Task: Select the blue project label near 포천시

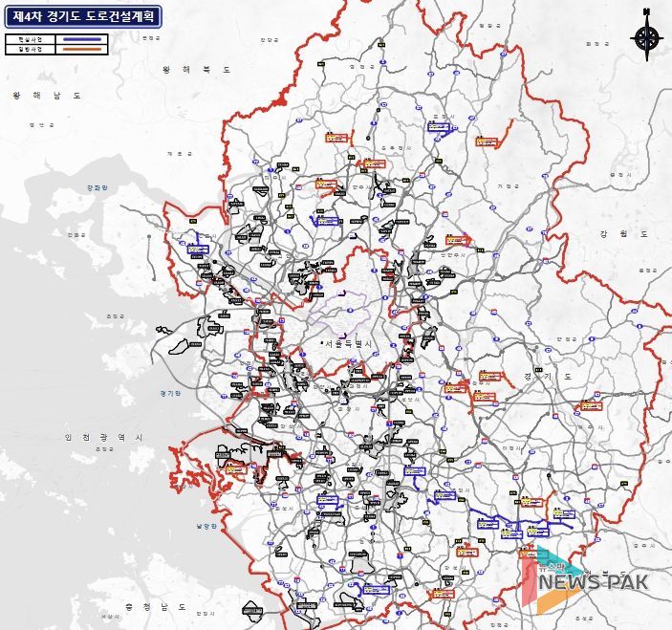Action: [x=439, y=126]
